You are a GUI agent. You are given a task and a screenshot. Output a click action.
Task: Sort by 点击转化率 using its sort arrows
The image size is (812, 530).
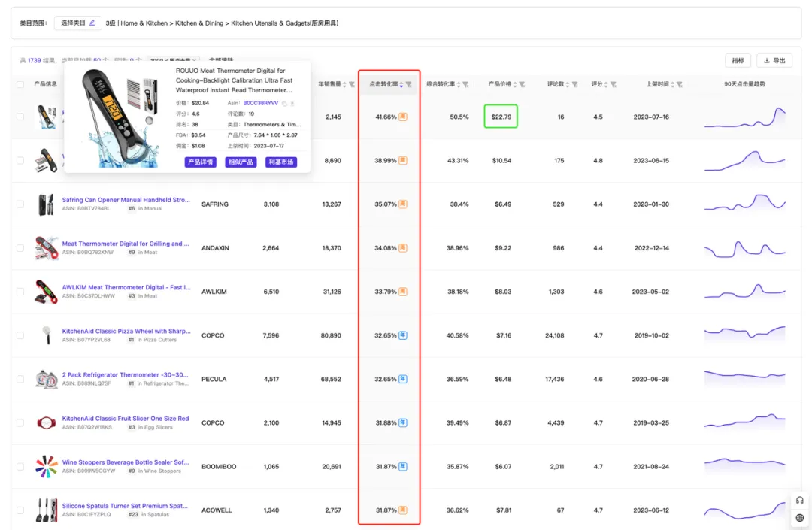coord(401,84)
